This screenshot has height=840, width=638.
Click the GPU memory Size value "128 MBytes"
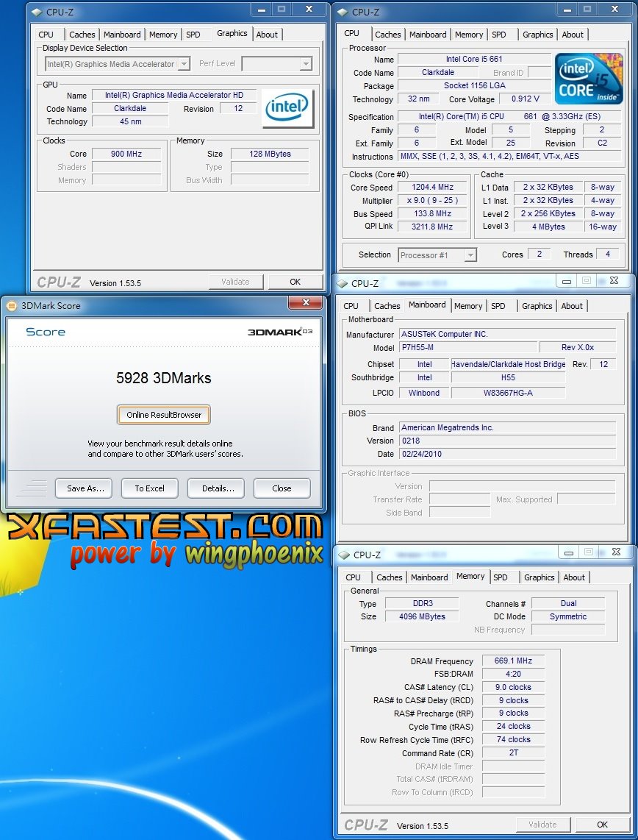(270, 154)
